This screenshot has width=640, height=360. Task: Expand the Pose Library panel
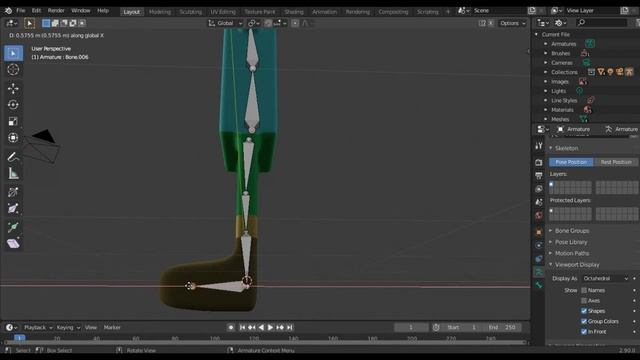click(x=571, y=242)
